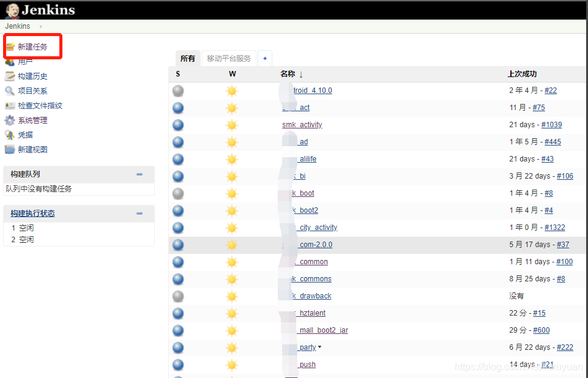Image resolution: width=588 pixels, height=378 pixels.
Task: Click grey status ball of drawback row
Action: [178, 296]
